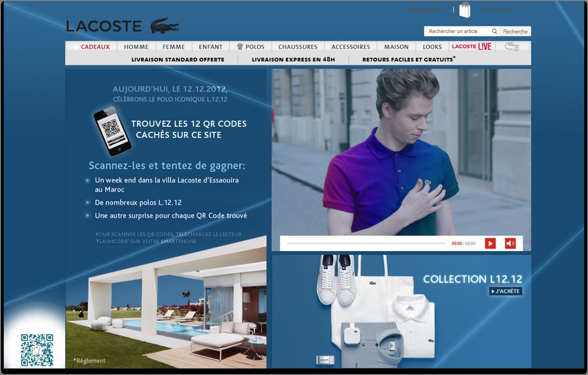Click the villa with pool photo
The image size is (588, 375).
point(166,302)
